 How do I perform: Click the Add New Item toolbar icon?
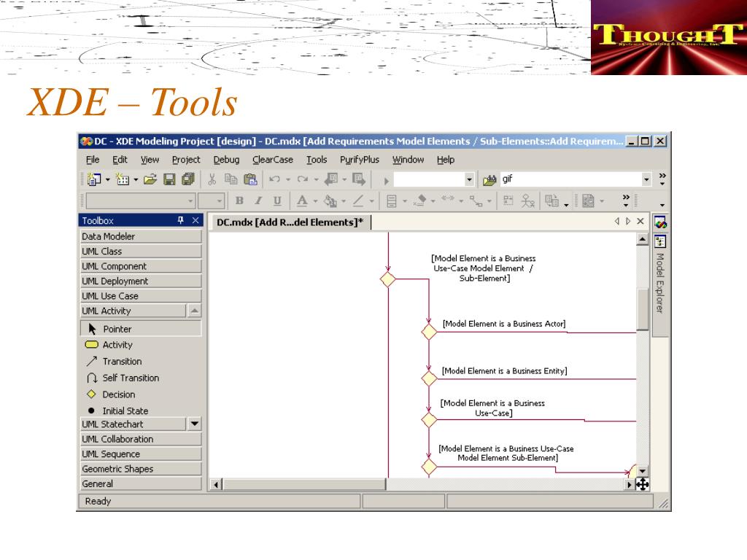[123, 179]
